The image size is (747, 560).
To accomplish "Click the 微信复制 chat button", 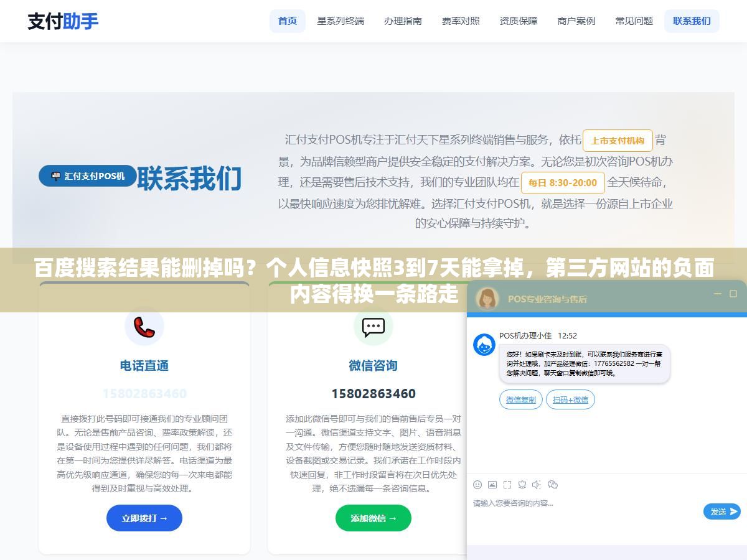I will pyautogui.click(x=521, y=399).
